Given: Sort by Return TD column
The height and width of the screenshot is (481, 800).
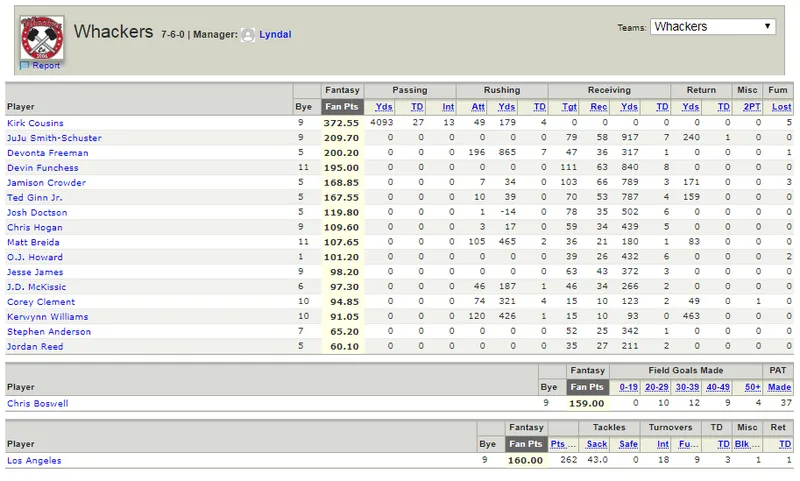Looking at the screenshot, I should [723, 107].
